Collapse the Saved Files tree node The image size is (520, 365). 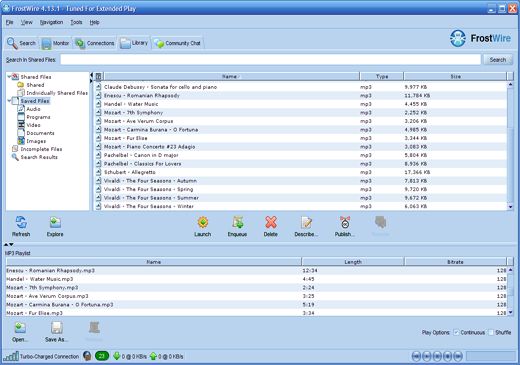[x=9, y=101]
